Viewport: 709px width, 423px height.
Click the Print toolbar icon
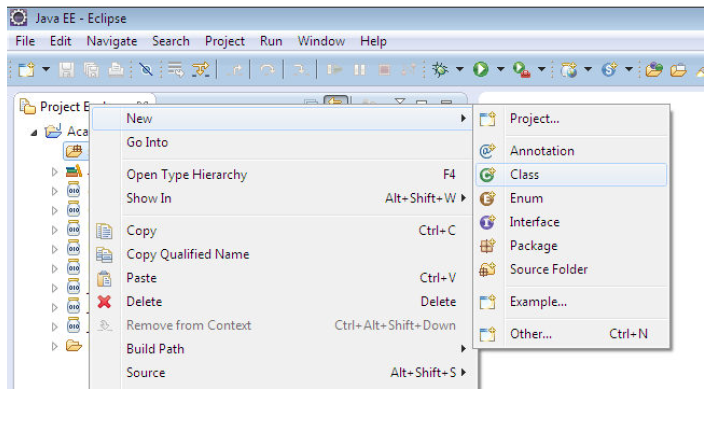coord(116,70)
